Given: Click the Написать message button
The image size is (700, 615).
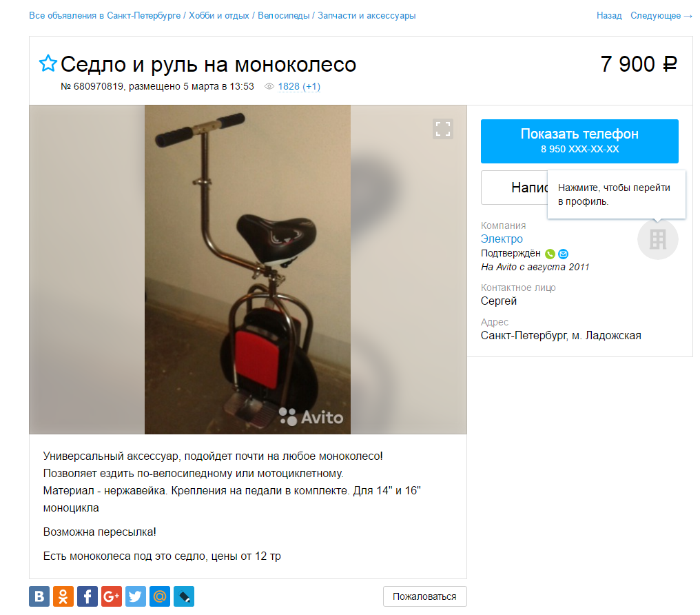Looking at the screenshot, I should [514, 188].
